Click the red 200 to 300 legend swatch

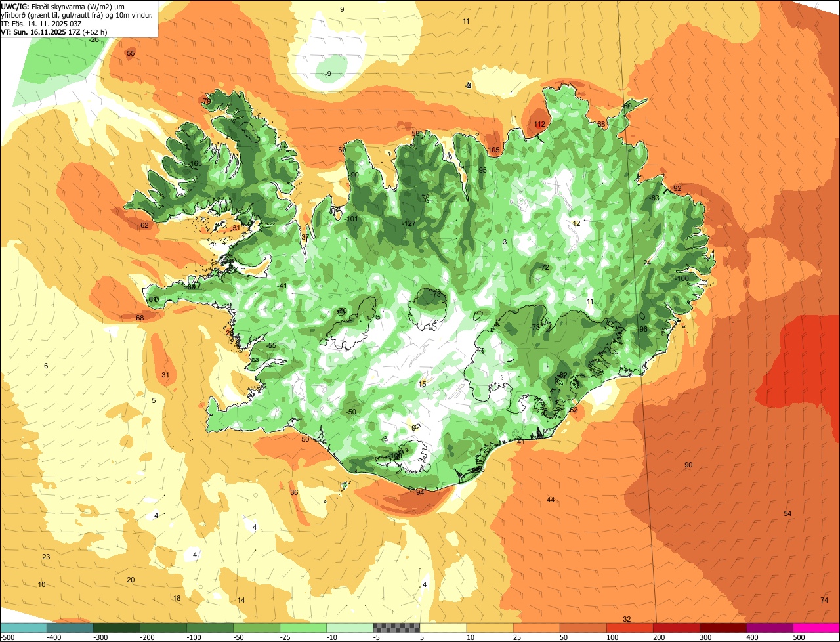(x=675, y=628)
